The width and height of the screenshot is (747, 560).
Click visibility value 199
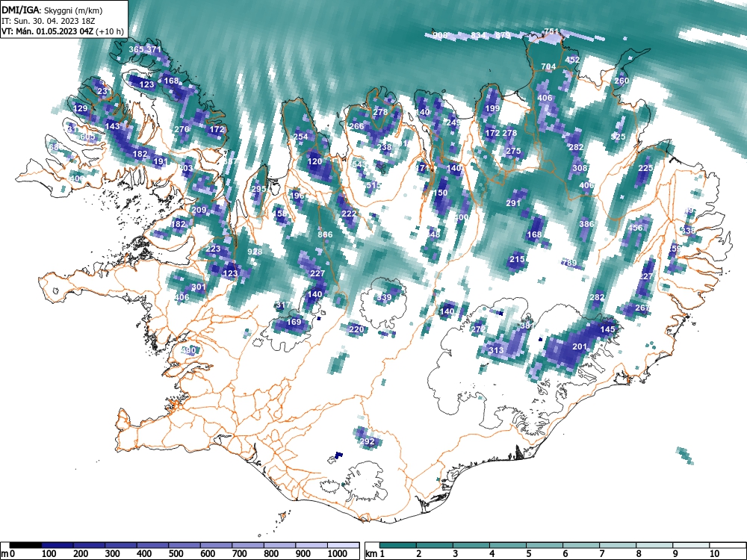(492, 108)
